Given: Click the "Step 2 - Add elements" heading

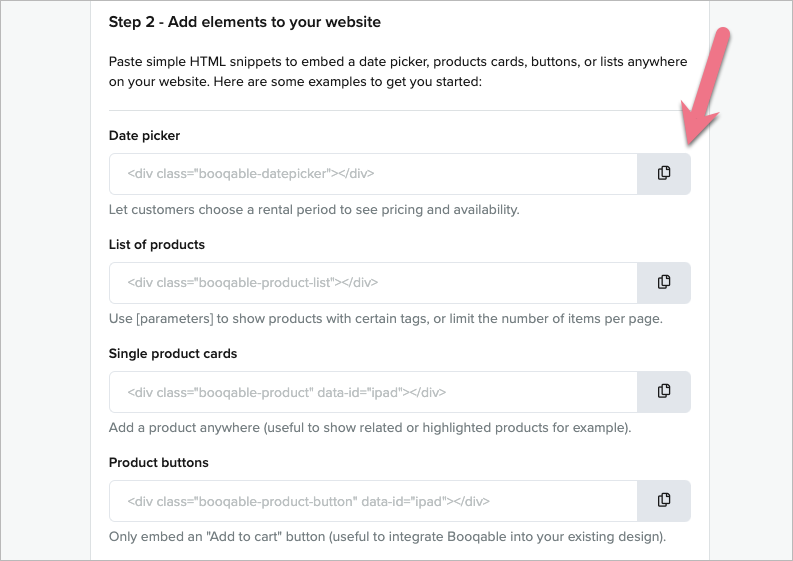Looking at the screenshot, I should (x=245, y=21).
